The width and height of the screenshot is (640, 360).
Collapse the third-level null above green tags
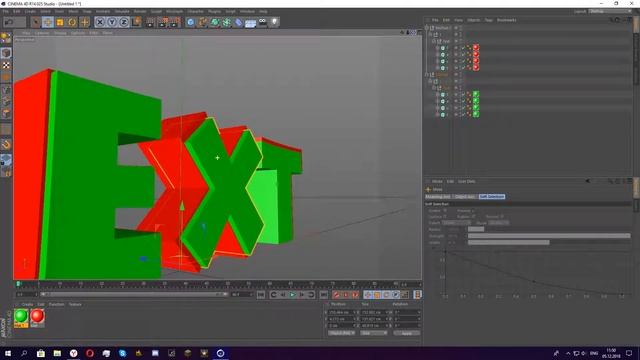tap(434, 88)
